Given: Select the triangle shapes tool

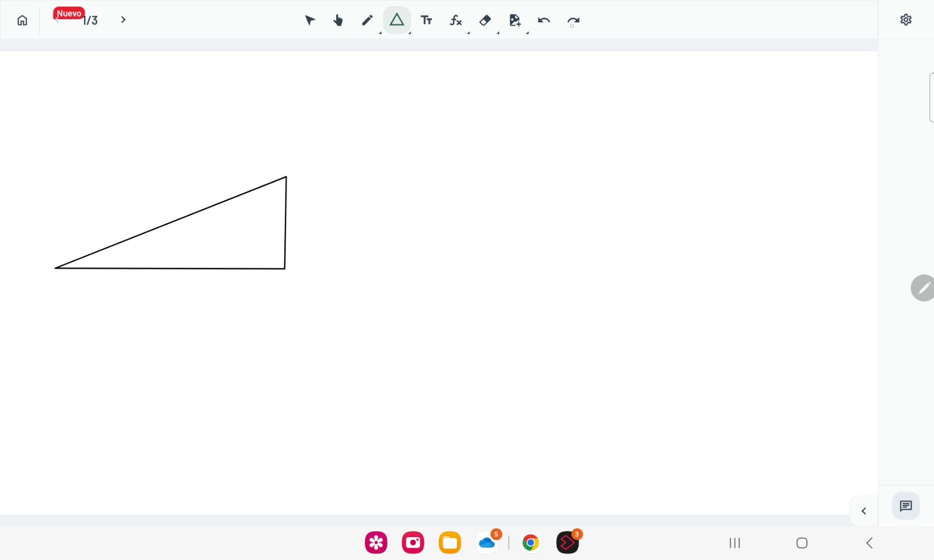Looking at the screenshot, I should [x=397, y=20].
